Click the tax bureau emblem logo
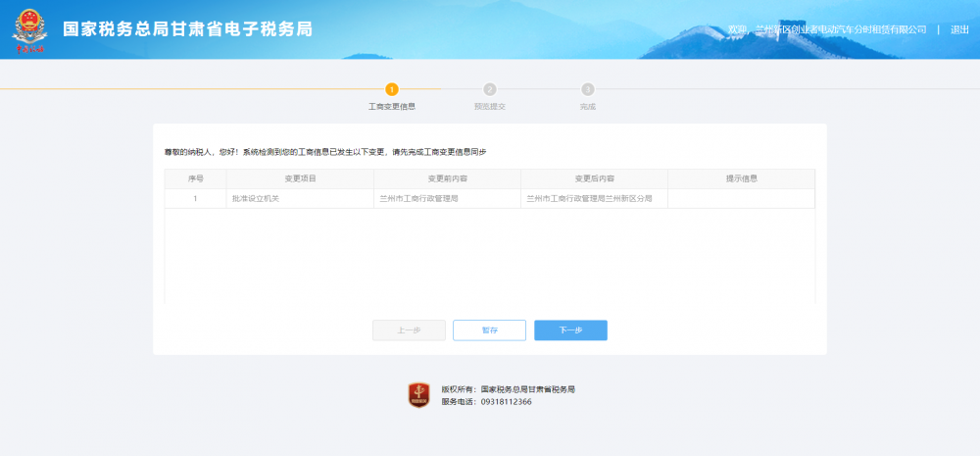 (28, 29)
